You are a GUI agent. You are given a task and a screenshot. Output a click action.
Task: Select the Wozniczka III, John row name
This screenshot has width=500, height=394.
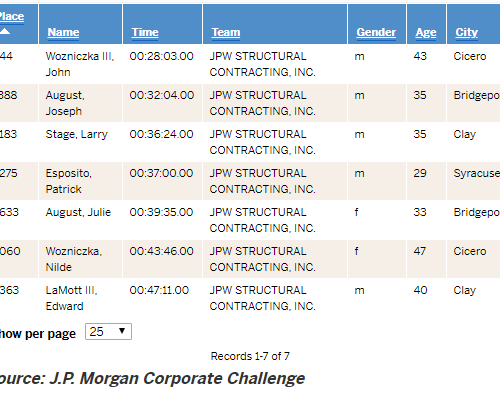80,64
